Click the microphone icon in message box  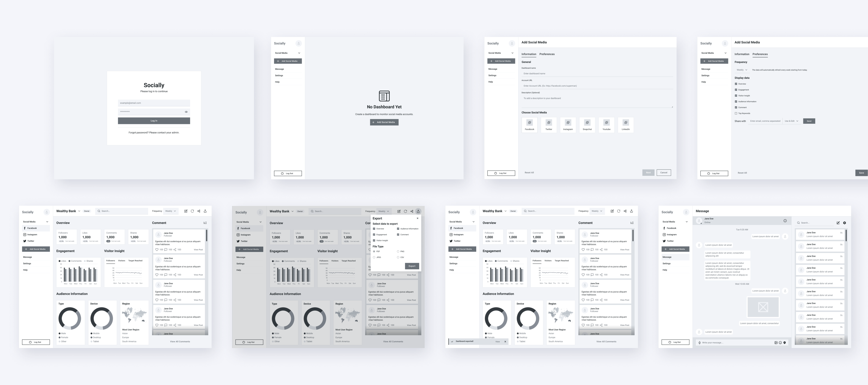(700, 342)
